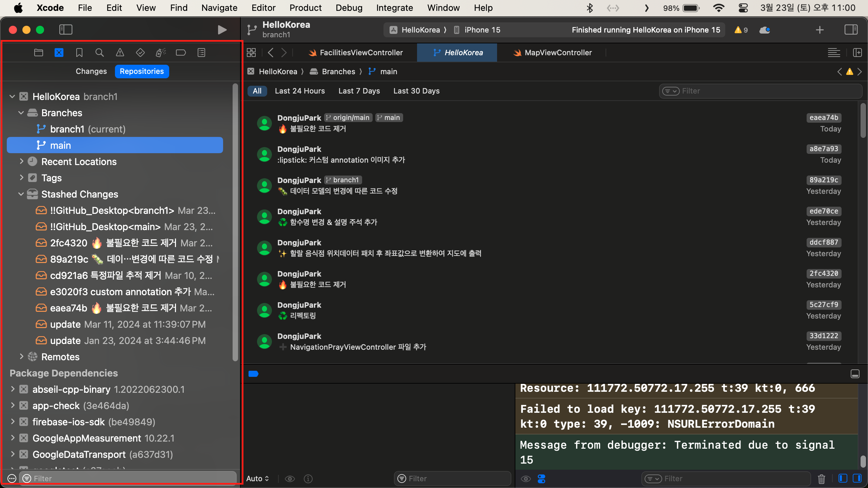Click the iPhone 15 run destination
This screenshot has width=868, height=488.
[477, 30]
